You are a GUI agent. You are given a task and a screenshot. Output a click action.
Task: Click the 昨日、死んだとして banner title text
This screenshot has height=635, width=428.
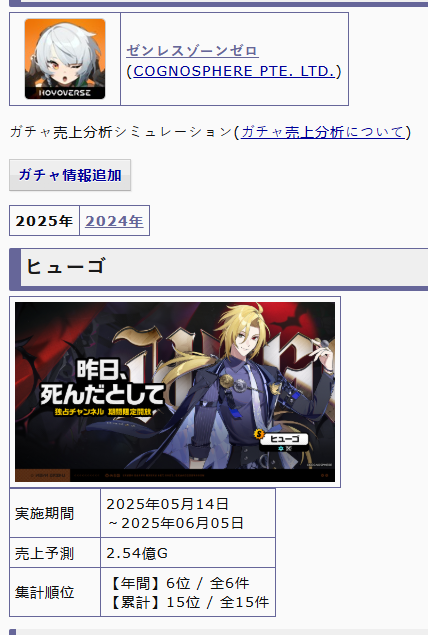click(102, 383)
